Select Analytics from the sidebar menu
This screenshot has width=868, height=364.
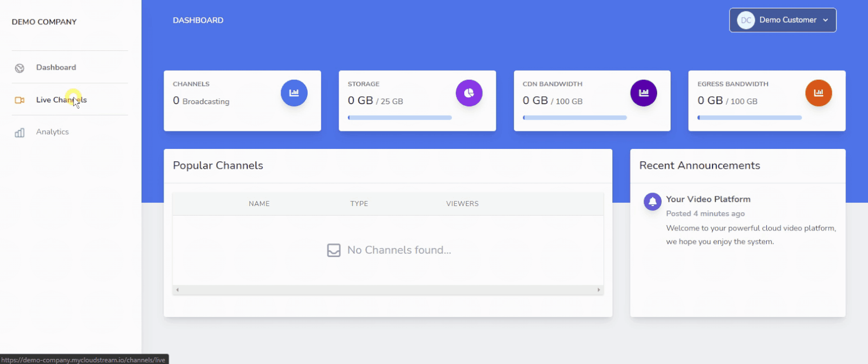52,132
